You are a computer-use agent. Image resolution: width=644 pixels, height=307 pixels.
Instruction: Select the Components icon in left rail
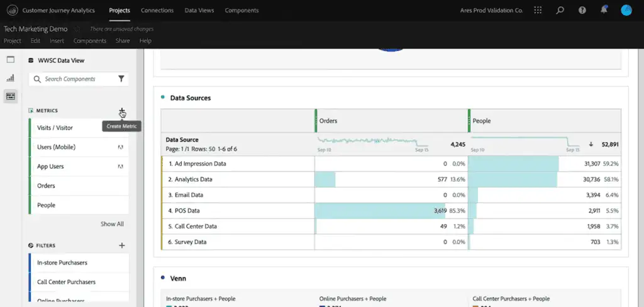(11, 96)
